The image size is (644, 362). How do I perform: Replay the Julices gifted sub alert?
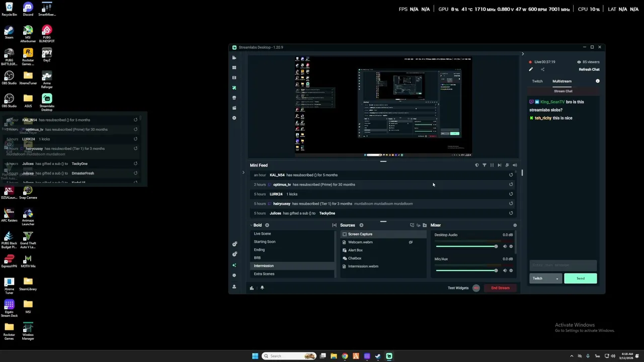(x=511, y=213)
